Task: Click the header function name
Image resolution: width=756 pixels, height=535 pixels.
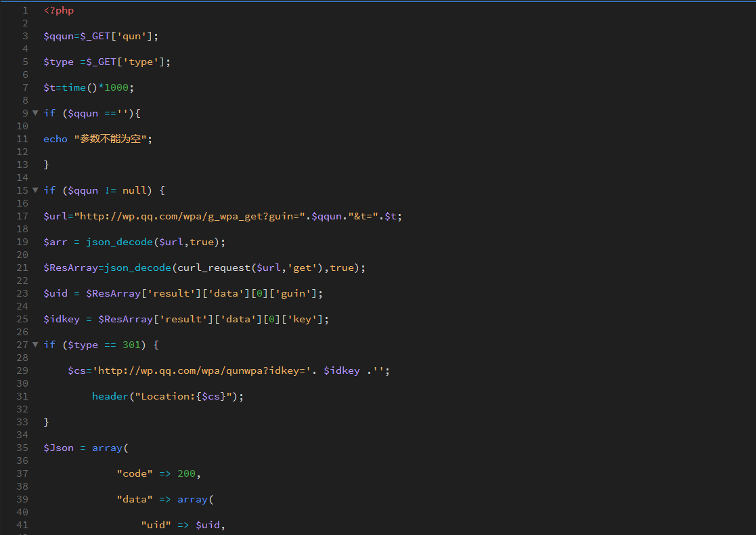Action: pyautogui.click(x=110, y=396)
